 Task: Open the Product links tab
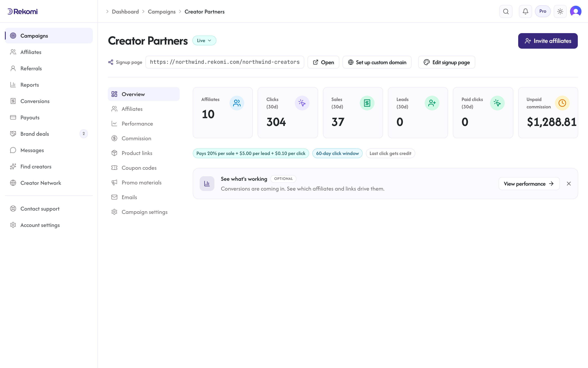(144, 153)
